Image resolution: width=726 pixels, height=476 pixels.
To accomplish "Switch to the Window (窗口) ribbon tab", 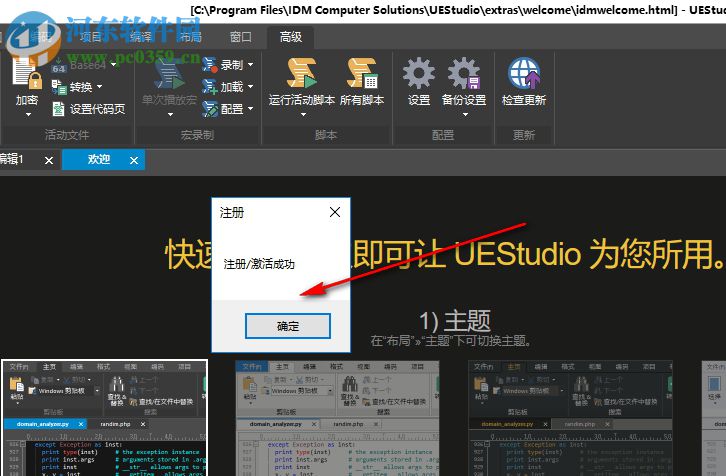I will coord(241,37).
